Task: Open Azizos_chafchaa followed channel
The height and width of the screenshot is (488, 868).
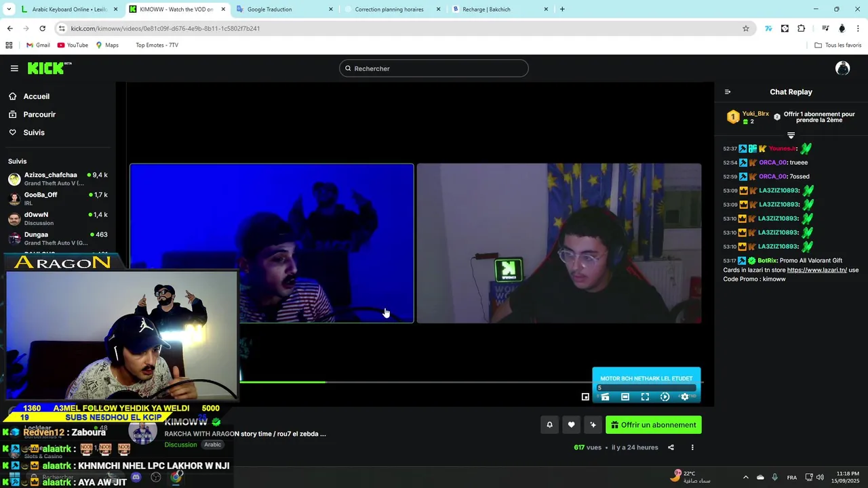Action: tap(58, 179)
